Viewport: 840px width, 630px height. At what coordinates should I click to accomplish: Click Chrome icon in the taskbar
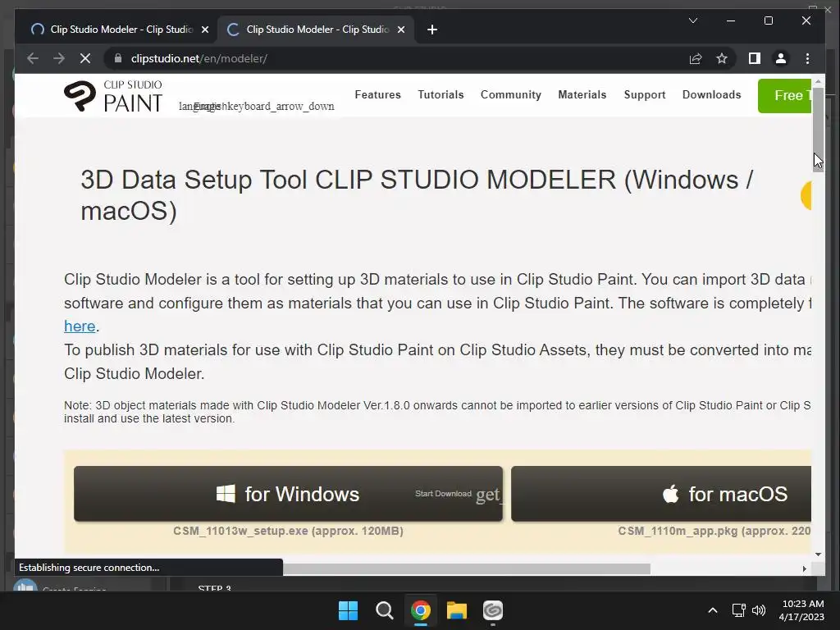(421, 610)
